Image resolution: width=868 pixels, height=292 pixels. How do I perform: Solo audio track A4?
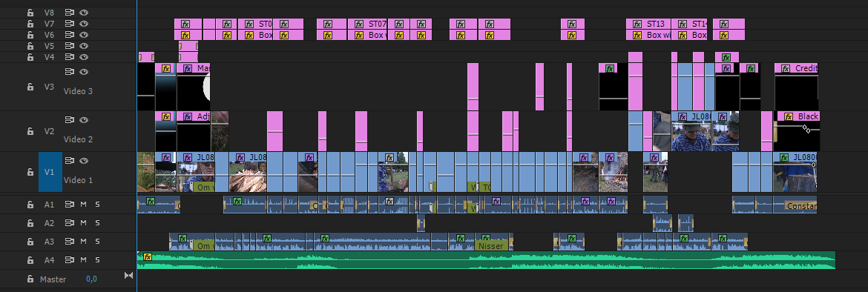click(97, 260)
